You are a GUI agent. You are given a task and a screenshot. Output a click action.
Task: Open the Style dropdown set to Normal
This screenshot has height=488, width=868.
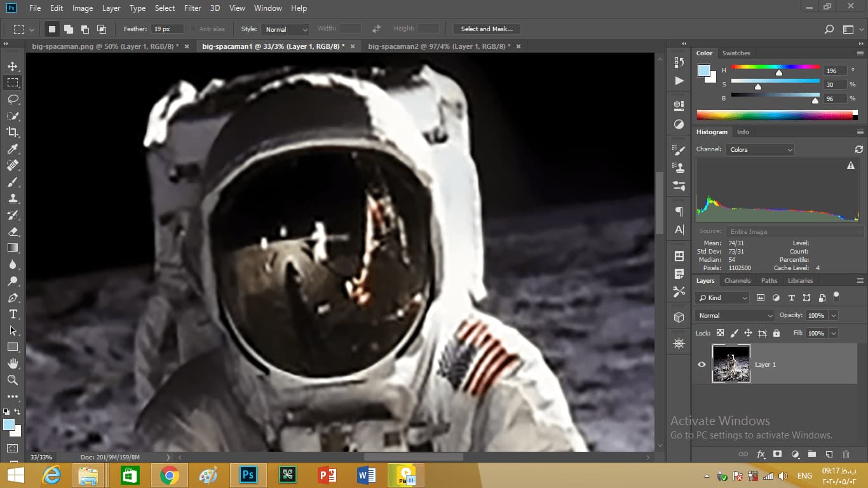[x=285, y=29]
